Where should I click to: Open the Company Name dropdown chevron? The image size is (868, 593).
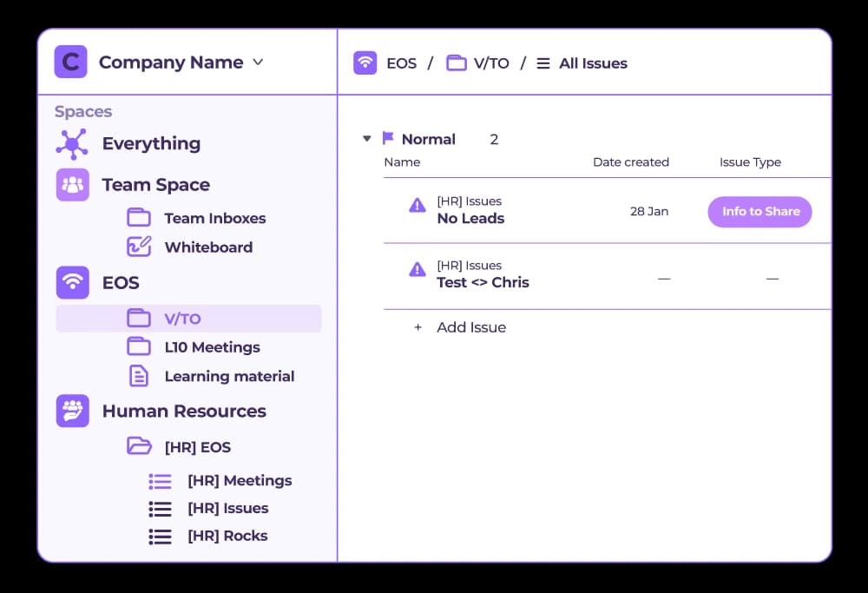[x=258, y=63]
